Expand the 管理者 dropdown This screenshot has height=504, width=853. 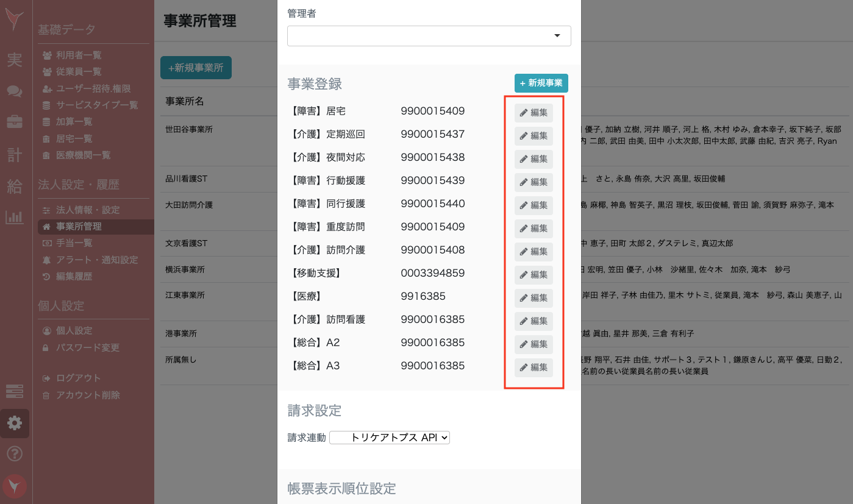coord(429,36)
